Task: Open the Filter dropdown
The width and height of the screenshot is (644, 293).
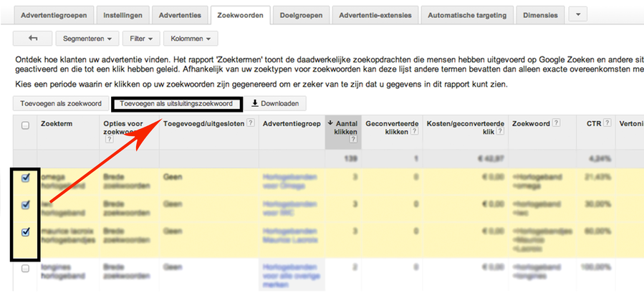Action: [x=140, y=38]
